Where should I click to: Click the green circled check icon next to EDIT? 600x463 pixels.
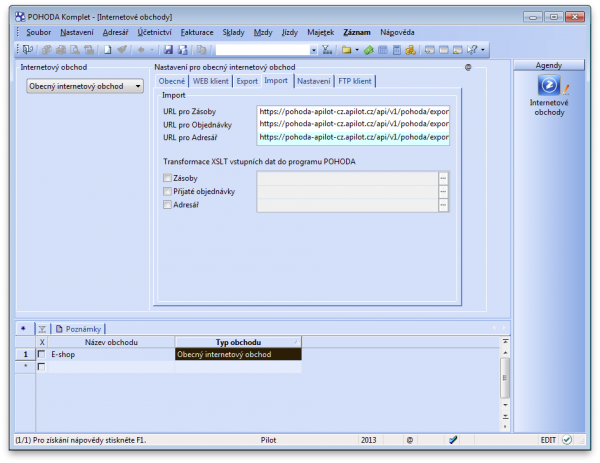click(567, 440)
